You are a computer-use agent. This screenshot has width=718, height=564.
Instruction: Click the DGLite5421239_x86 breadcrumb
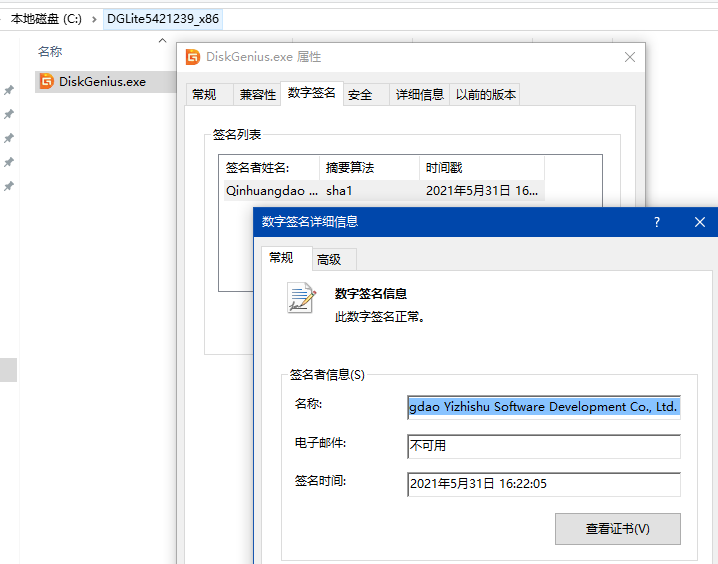163,19
